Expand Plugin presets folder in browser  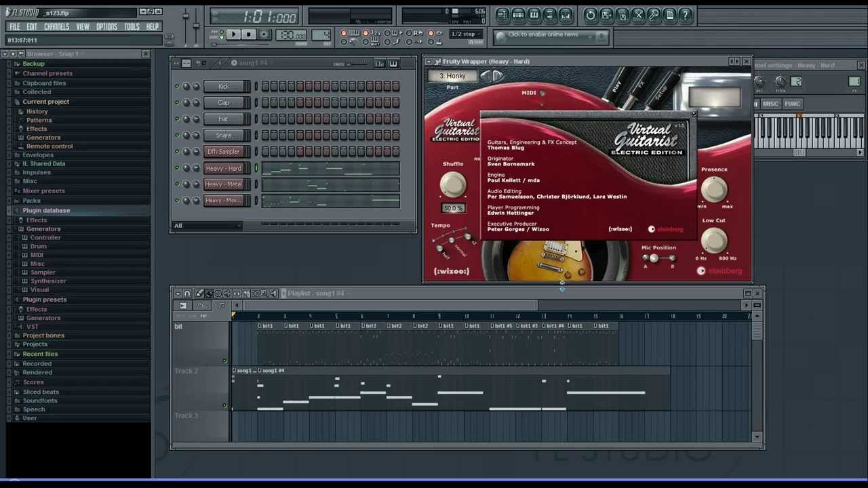(44, 300)
